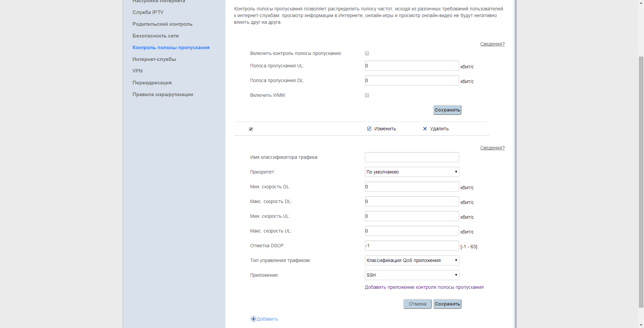
Task: Open the Тип управления трафиком dropdown
Action: pos(412,260)
